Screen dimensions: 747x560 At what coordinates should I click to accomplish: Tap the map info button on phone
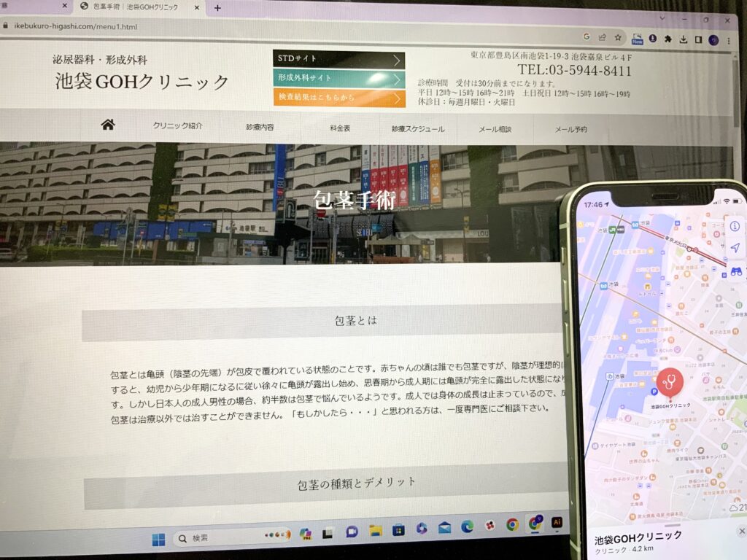[734, 226]
